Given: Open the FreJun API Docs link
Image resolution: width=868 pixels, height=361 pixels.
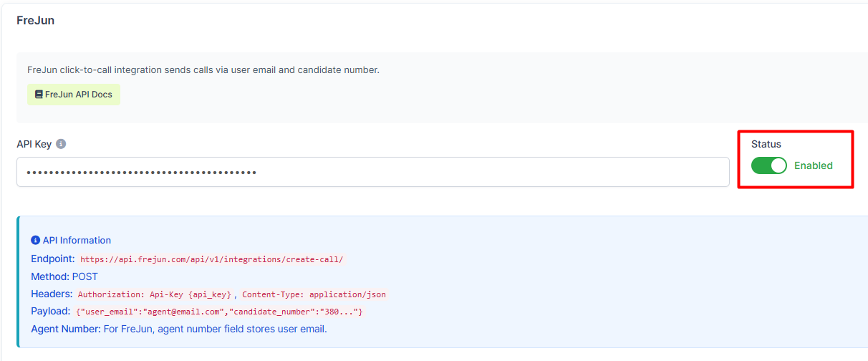Looking at the screenshot, I should pos(74,95).
